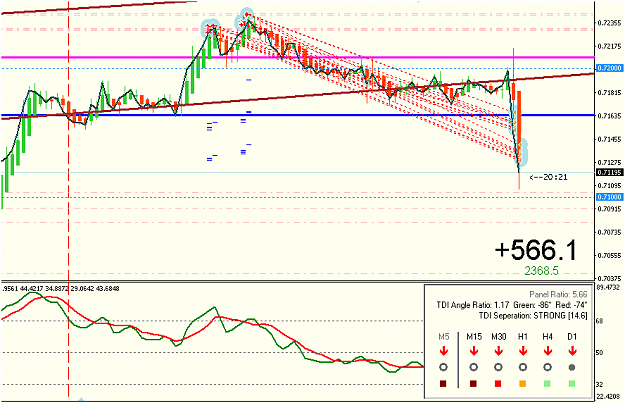Click the 0.70375 price axis label
The height and width of the screenshot is (403, 625).
(x=609, y=278)
